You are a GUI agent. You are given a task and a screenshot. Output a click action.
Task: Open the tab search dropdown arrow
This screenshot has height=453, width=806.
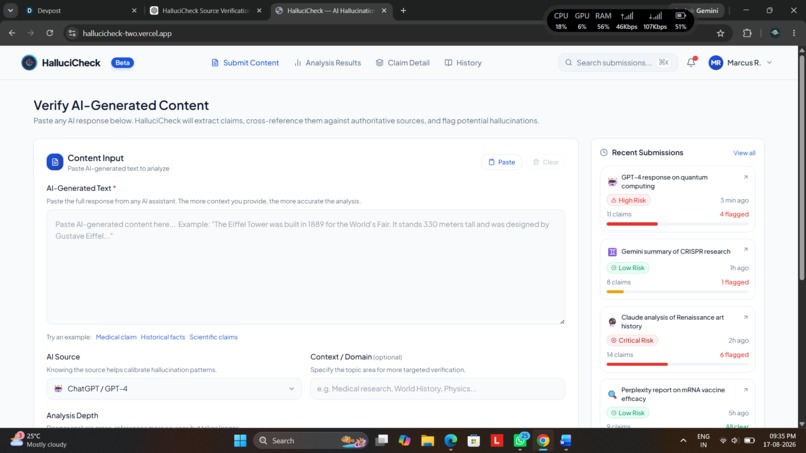point(10,10)
